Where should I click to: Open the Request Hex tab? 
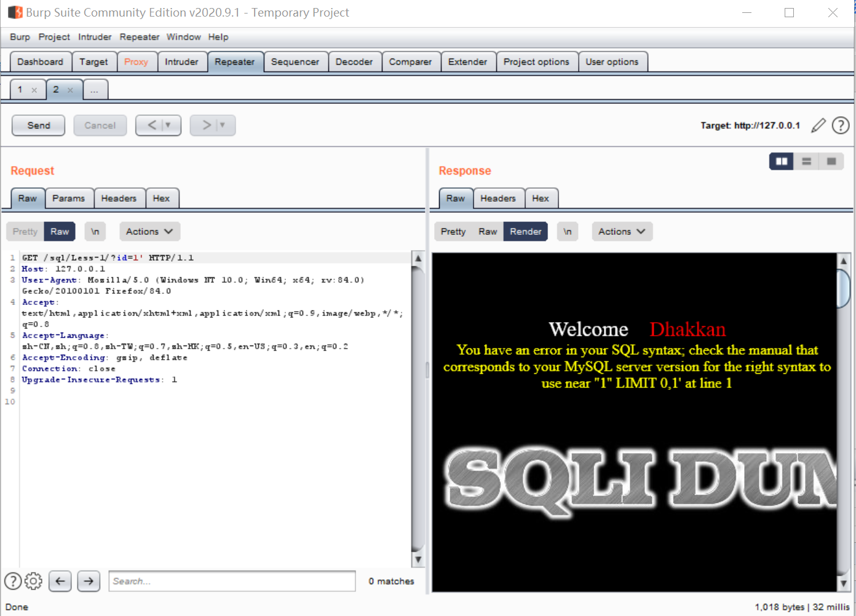162,199
